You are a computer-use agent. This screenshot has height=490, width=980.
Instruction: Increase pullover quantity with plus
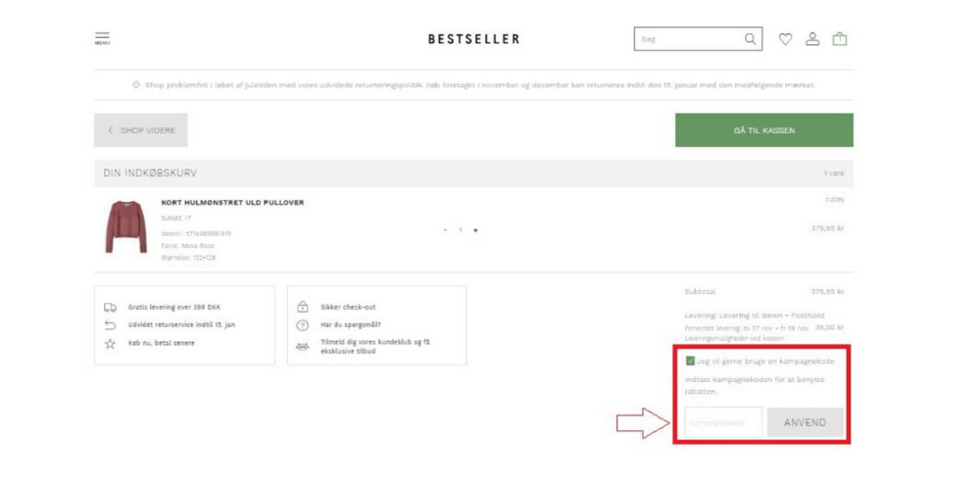[x=475, y=230]
